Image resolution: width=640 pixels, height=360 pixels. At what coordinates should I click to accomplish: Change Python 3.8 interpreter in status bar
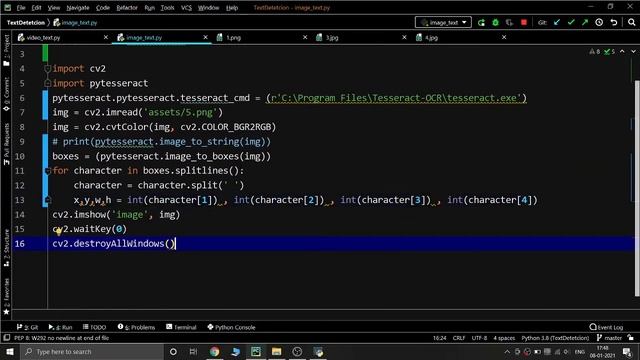click(555, 338)
